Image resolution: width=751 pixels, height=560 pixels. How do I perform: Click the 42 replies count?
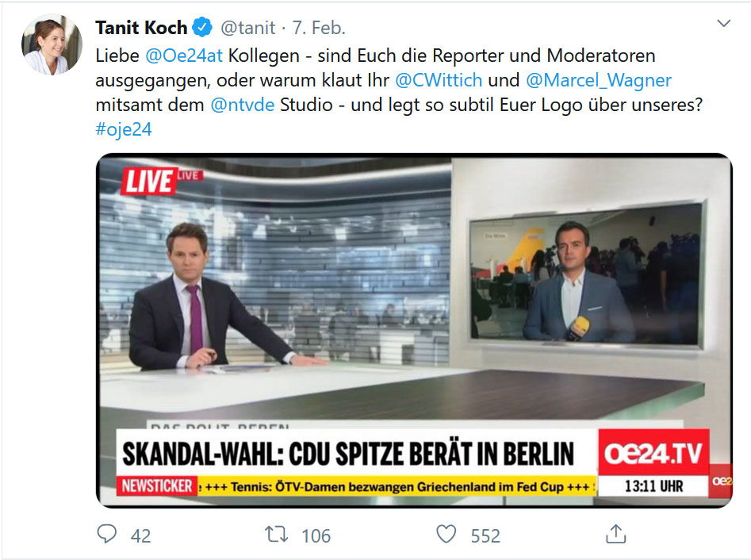coord(141,535)
